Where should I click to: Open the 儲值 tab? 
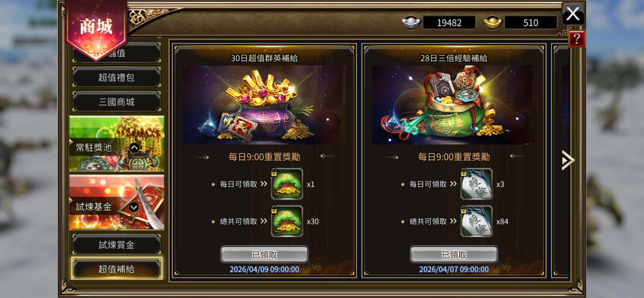point(117,53)
